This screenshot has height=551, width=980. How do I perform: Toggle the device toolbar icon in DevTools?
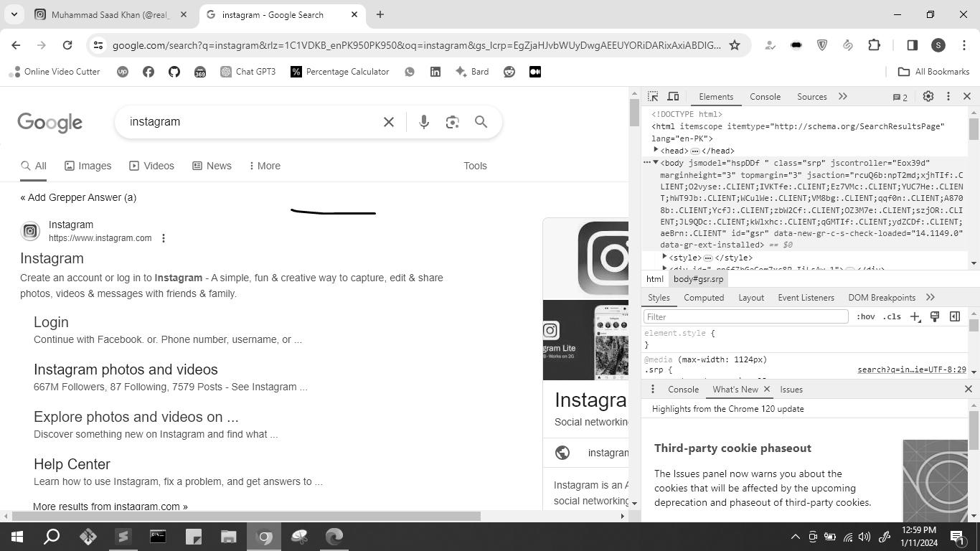click(x=673, y=96)
